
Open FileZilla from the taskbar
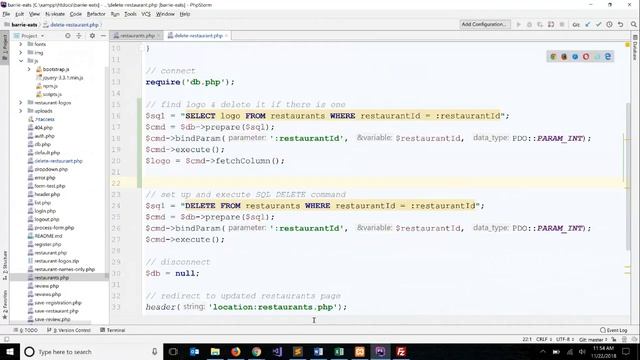click(x=401, y=352)
